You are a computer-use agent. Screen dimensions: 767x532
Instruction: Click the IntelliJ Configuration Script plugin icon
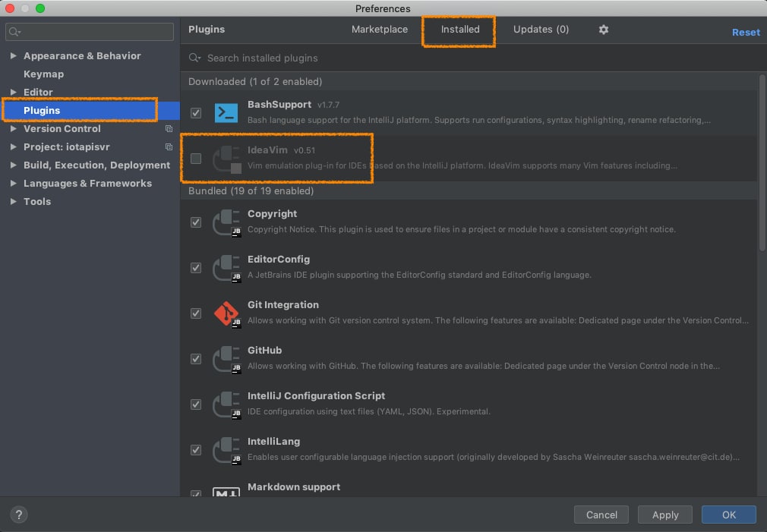click(x=226, y=405)
